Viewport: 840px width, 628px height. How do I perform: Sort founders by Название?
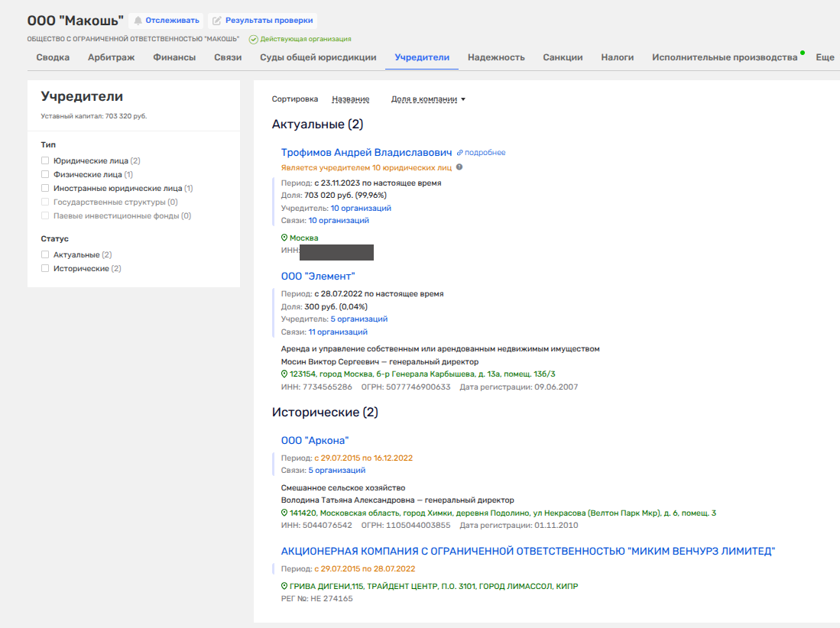[x=350, y=99]
